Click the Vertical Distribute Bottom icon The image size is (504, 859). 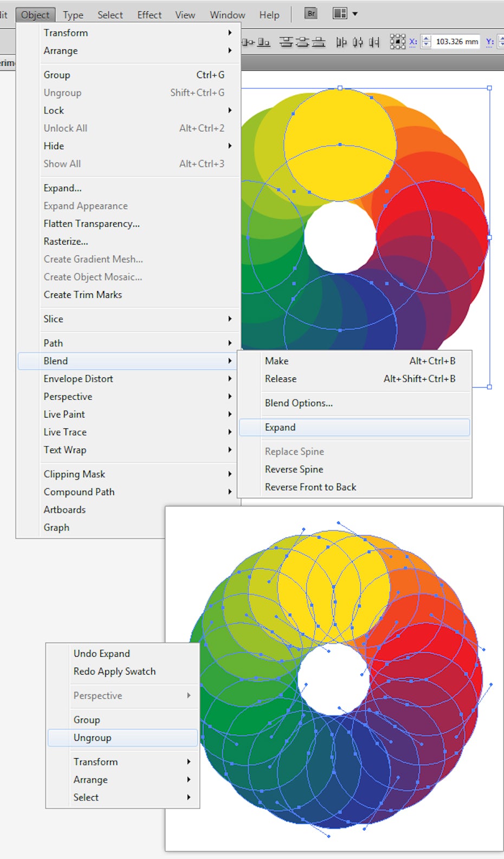(x=319, y=42)
